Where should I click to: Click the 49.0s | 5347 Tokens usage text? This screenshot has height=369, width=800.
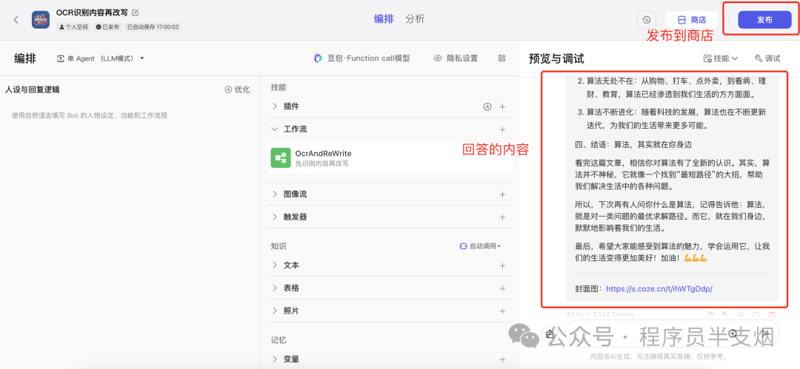[600, 315]
